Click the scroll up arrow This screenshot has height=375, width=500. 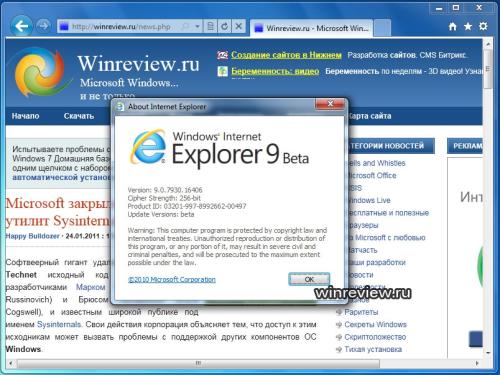(x=488, y=43)
